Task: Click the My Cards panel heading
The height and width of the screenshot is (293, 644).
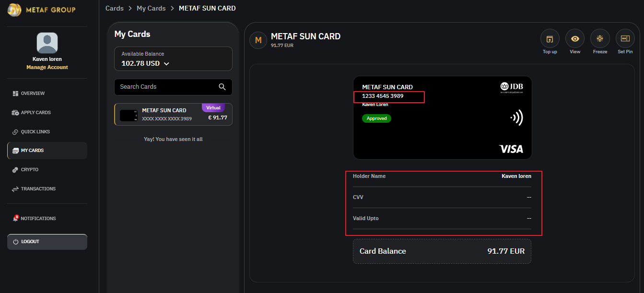Action: [132, 34]
